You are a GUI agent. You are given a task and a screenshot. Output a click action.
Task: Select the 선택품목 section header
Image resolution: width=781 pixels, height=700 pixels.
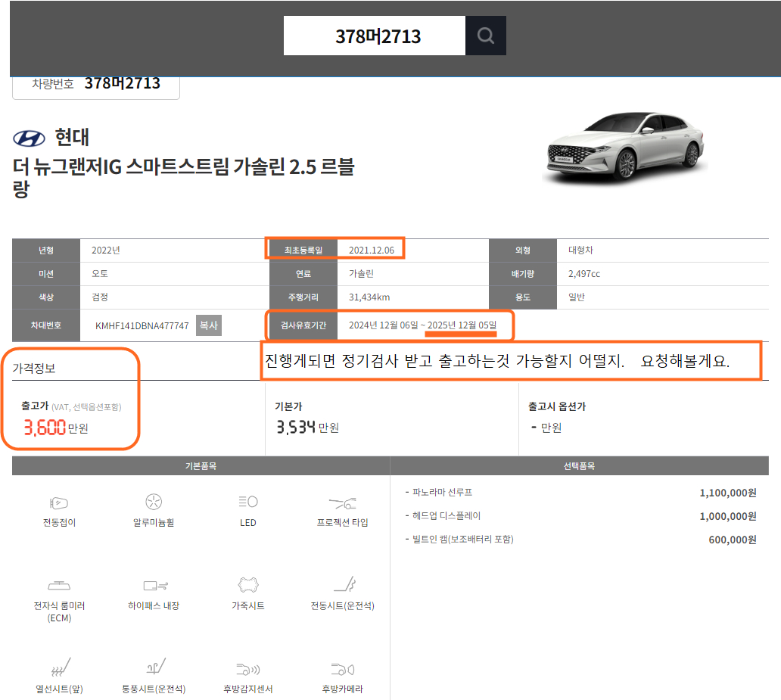[580, 466]
